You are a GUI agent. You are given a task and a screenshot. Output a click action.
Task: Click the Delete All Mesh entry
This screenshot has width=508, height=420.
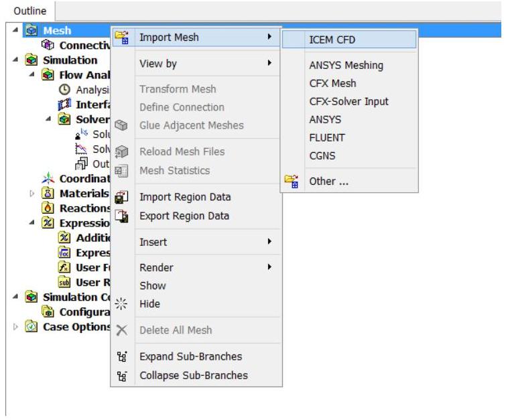pyautogui.click(x=196, y=330)
